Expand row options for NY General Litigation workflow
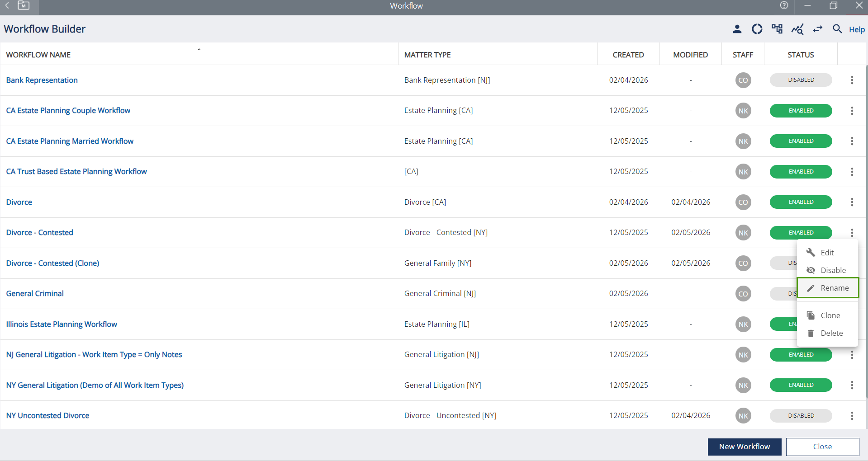868x461 pixels. tap(852, 385)
